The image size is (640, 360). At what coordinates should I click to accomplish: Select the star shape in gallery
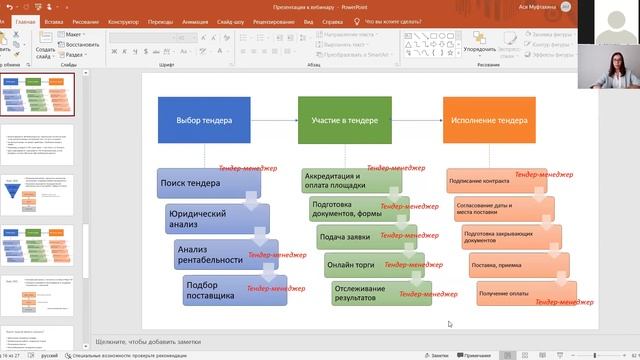coord(451,53)
